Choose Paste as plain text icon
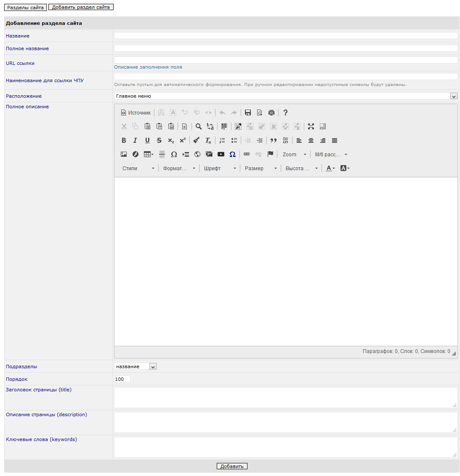Screen dimensions: 460x476 (x=159, y=126)
